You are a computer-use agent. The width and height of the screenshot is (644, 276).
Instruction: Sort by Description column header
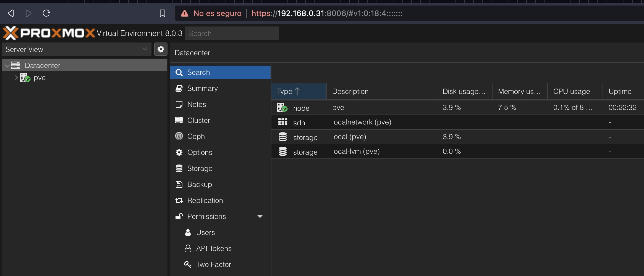coord(381,91)
